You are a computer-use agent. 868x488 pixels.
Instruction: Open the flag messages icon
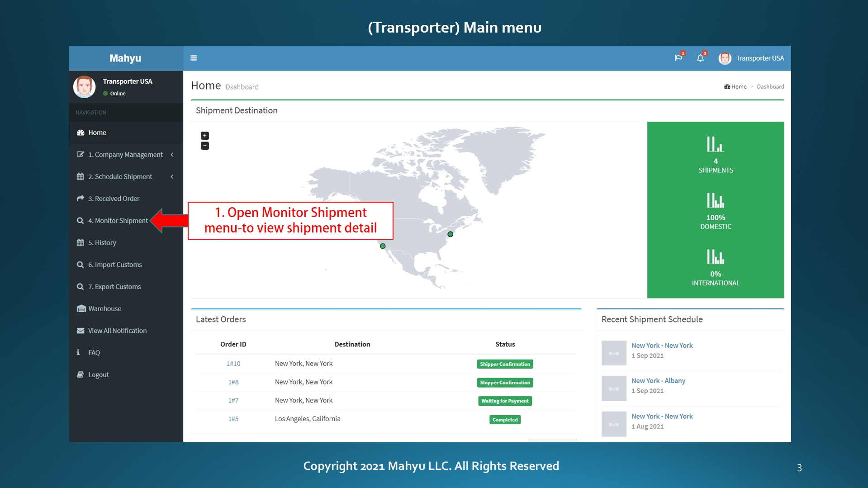[678, 58]
